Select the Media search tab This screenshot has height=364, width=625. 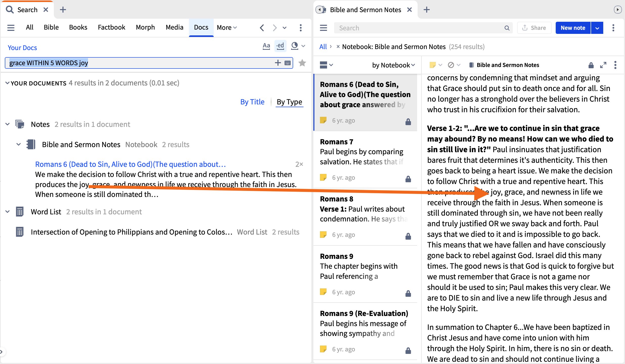[174, 27]
